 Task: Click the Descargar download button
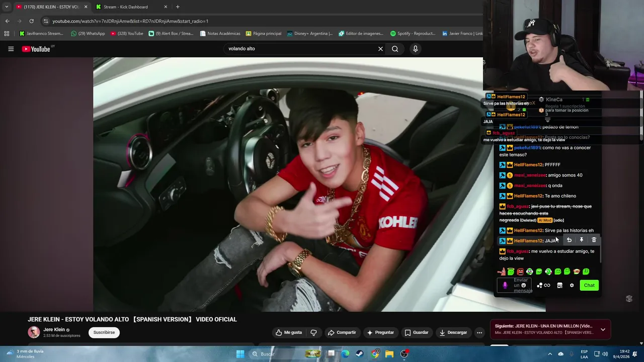[453, 332]
